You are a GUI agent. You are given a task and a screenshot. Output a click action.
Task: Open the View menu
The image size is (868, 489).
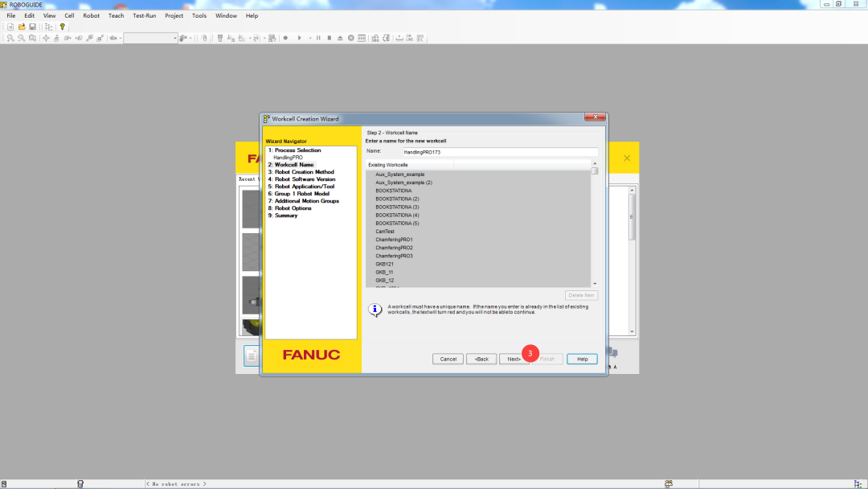[x=49, y=15]
